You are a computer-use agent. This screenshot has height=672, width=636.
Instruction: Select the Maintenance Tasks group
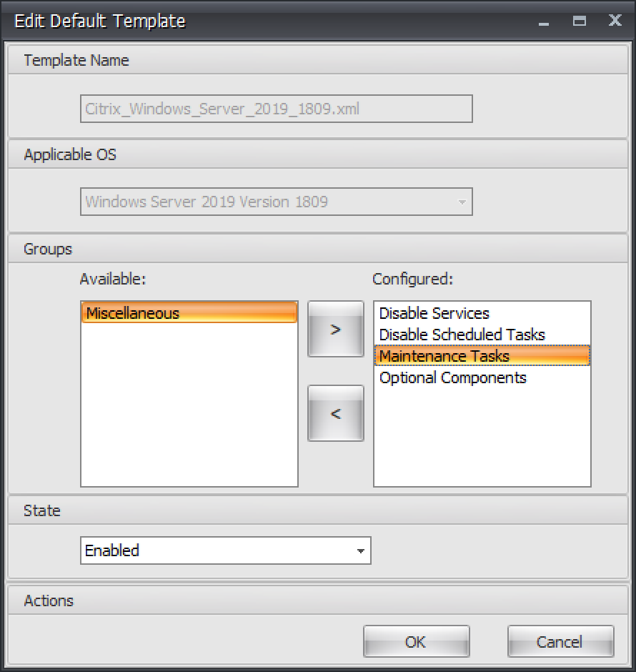tap(445, 355)
